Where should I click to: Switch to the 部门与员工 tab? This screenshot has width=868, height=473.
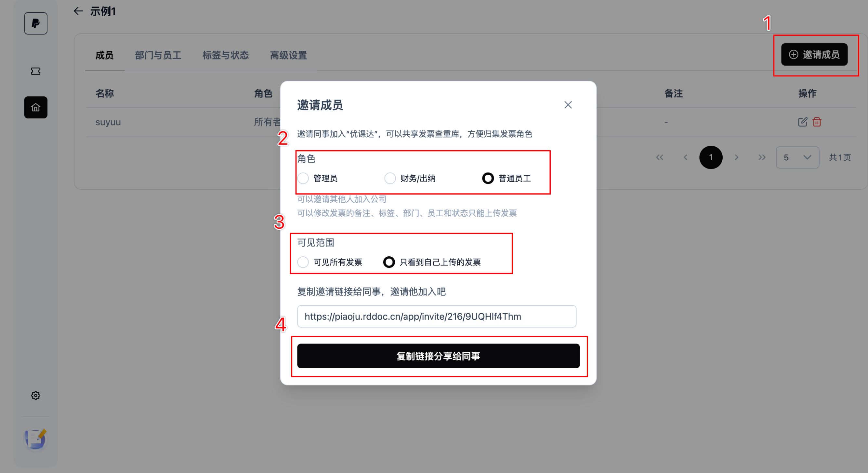(x=158, y=55)
